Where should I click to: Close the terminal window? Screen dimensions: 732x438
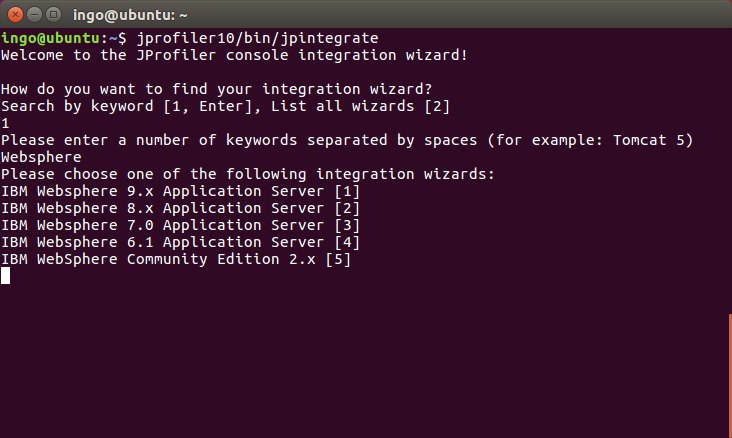point(13,14)
